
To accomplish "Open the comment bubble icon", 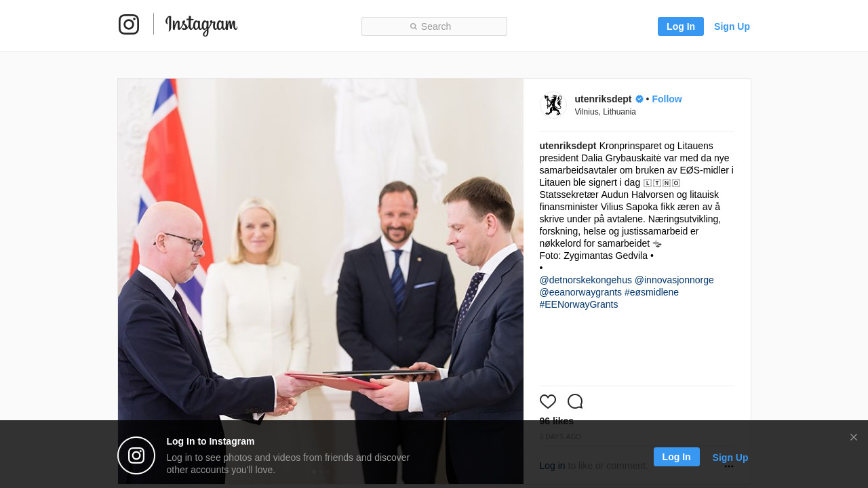I will click(575, 401).
